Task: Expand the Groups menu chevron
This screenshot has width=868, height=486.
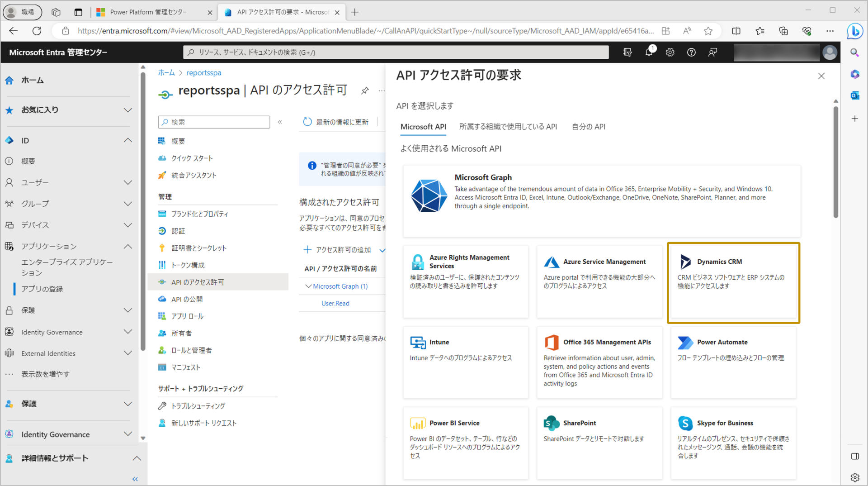Action: [x=128, y=204]
